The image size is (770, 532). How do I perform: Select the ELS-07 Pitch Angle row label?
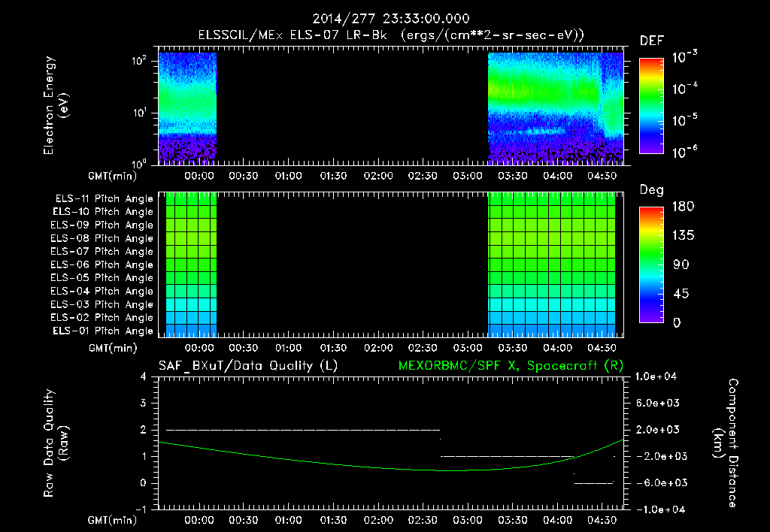click(x=102, y=252)
